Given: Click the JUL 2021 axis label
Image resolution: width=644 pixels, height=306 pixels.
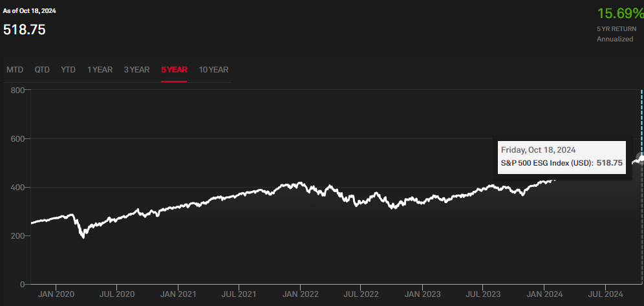Looking at the screenshot, I should [x=239, y=294].
